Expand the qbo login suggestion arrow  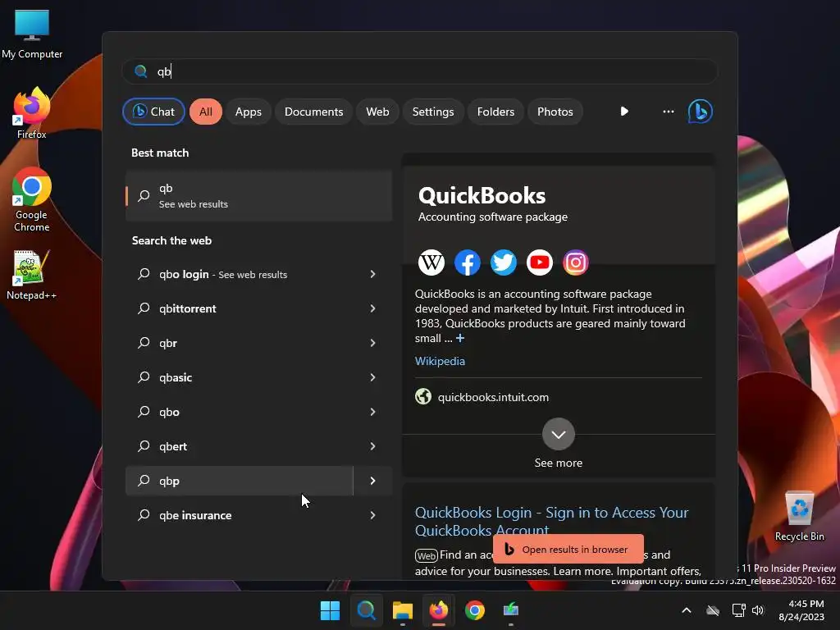[x=373, y=274]
